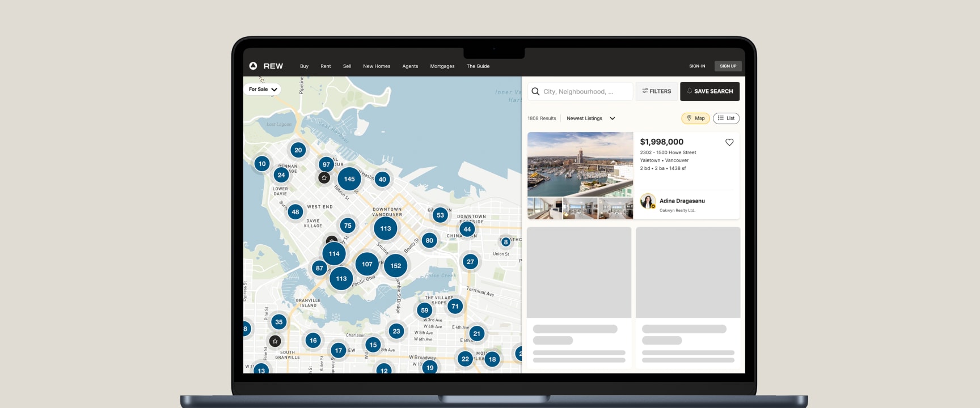
Task: Open the third small listing thumbnail
Action: click(x=616, y=209)
